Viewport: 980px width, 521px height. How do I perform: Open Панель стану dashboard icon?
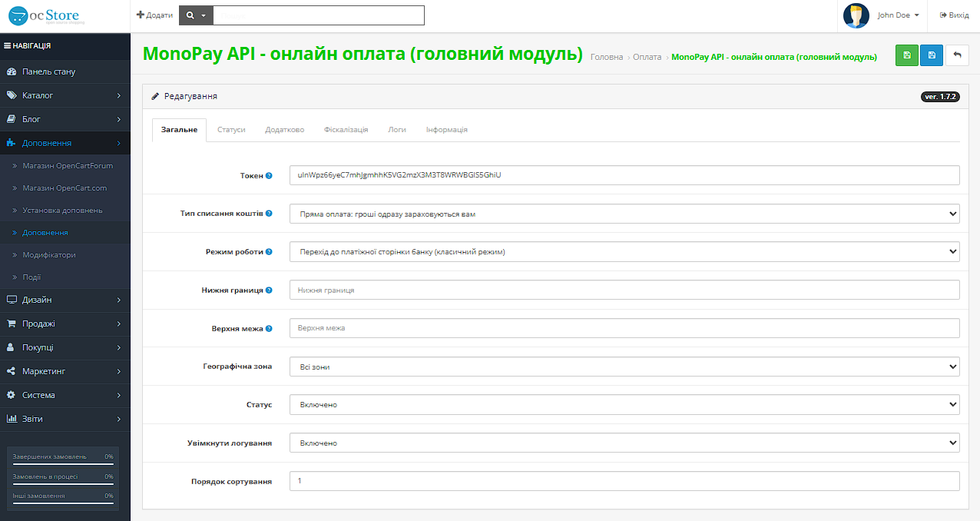click(12, 71)
